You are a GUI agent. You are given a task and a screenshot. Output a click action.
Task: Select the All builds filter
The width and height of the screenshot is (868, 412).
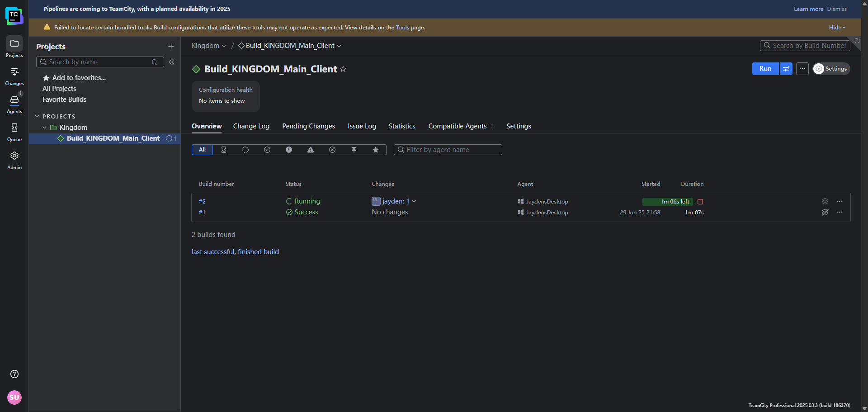[x=202, y=150]
